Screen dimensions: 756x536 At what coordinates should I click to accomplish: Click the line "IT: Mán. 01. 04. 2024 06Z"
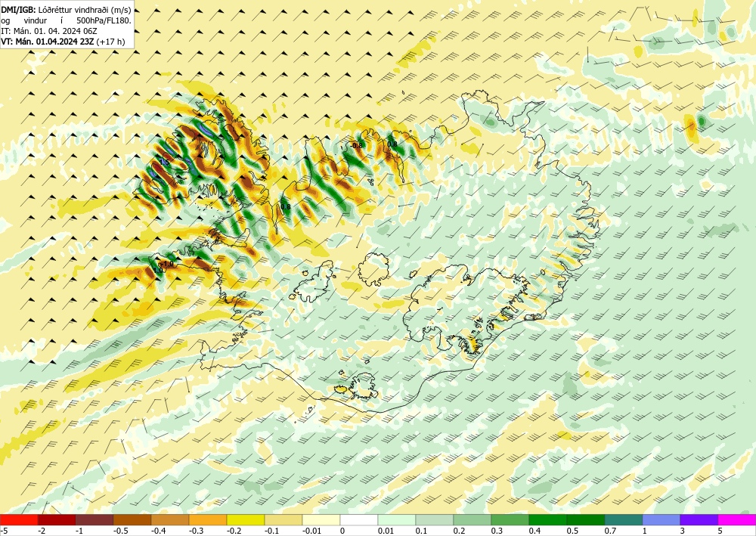point(49,31)
